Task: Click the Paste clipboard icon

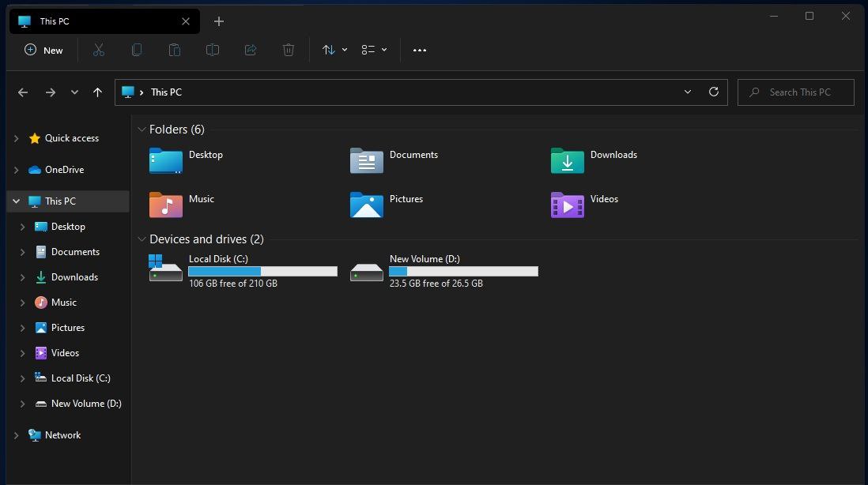Action: coord(175,50)
